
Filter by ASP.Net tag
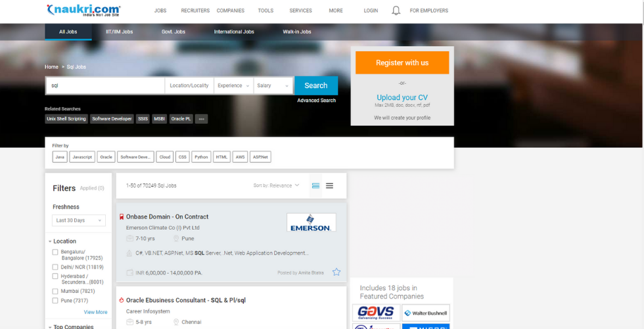point(260,157)
